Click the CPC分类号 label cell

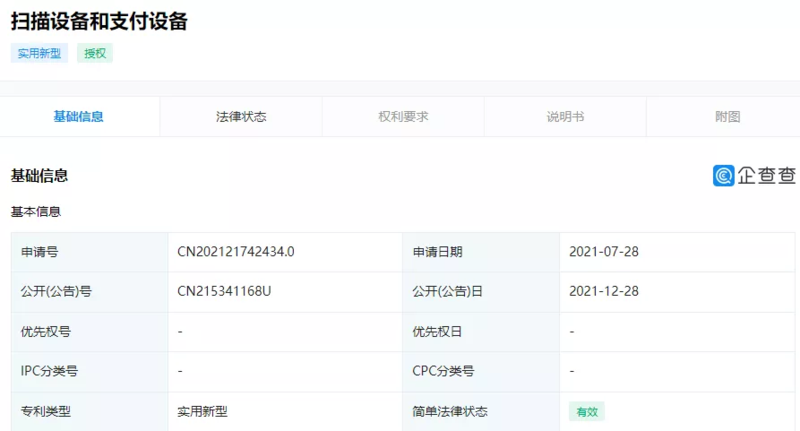pyautogui.click(x=481, y=371)
